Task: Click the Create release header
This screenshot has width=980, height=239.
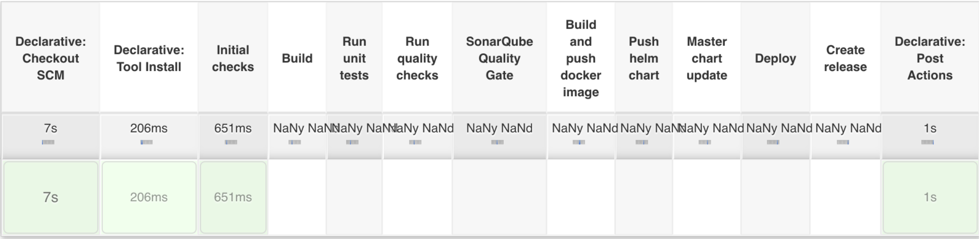Action: click(x=845, y=58)
